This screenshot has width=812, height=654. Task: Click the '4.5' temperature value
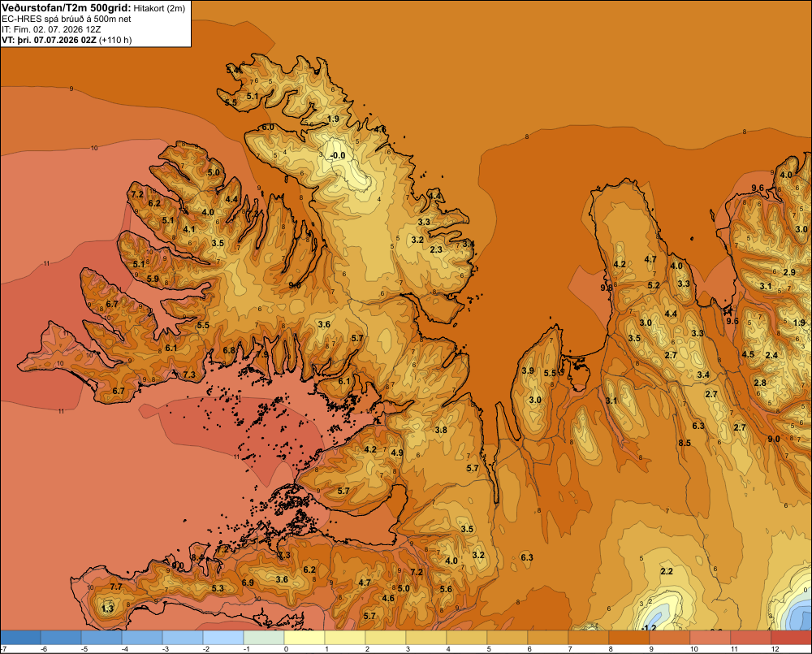748,354
